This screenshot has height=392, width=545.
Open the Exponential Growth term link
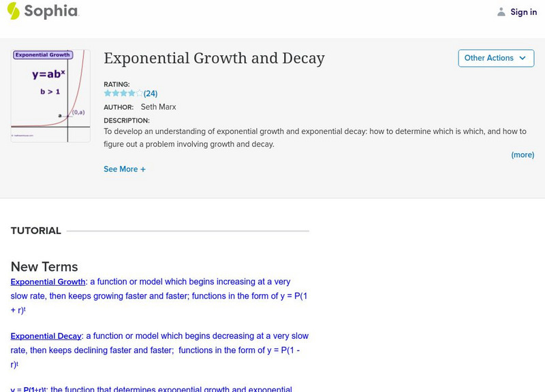48,282
